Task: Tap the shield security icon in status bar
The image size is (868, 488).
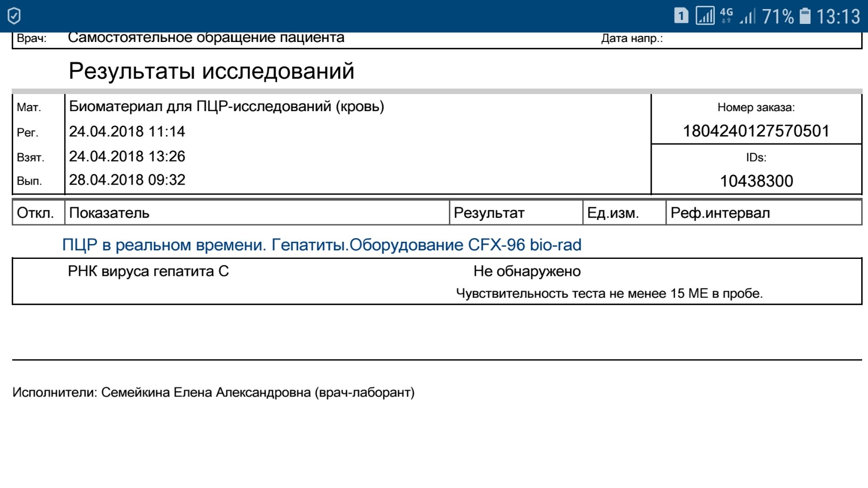Action: click(x=14, y=16)
